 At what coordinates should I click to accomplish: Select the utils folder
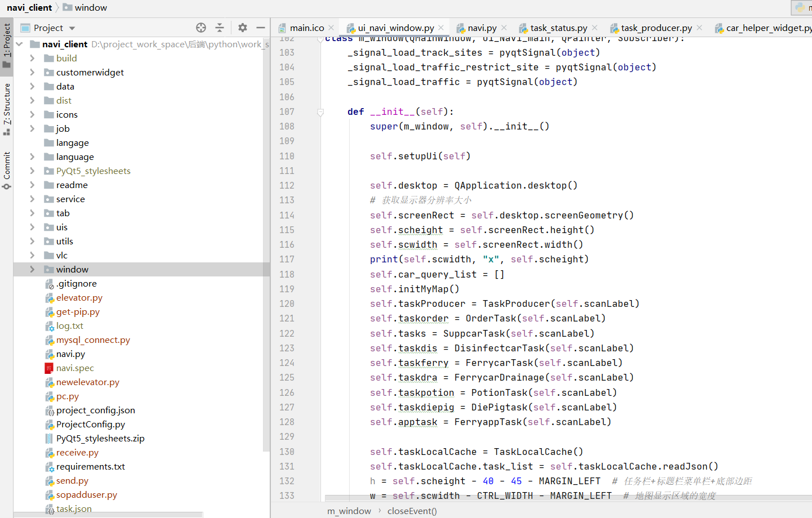click(64, 241)
